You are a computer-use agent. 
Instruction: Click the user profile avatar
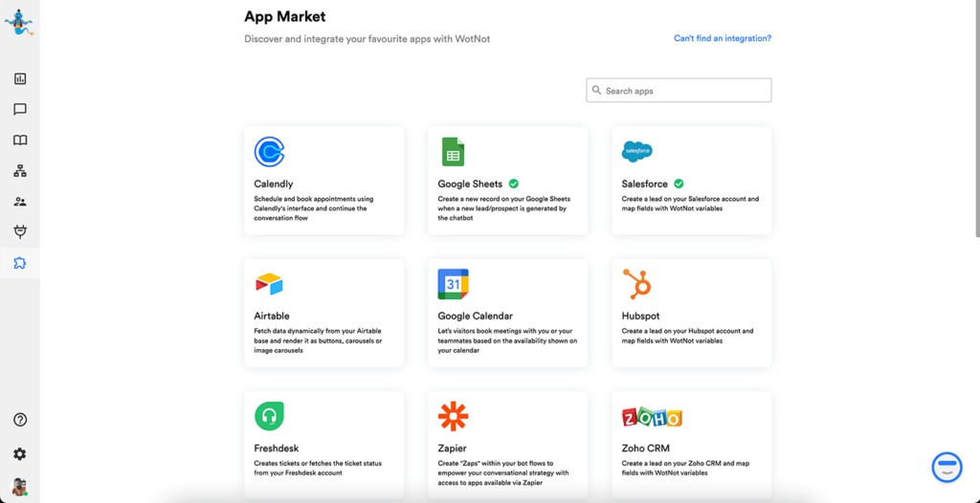click(19, 487)
